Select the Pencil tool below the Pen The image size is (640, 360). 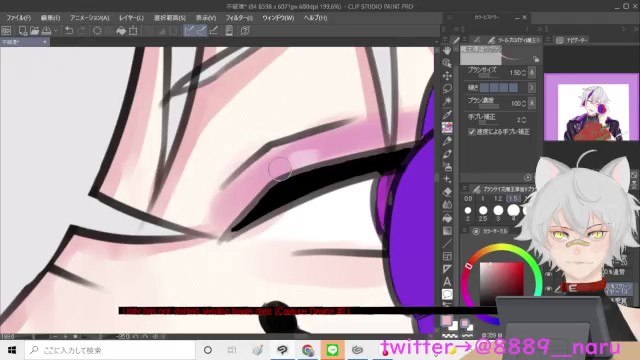tap(447, 154)
